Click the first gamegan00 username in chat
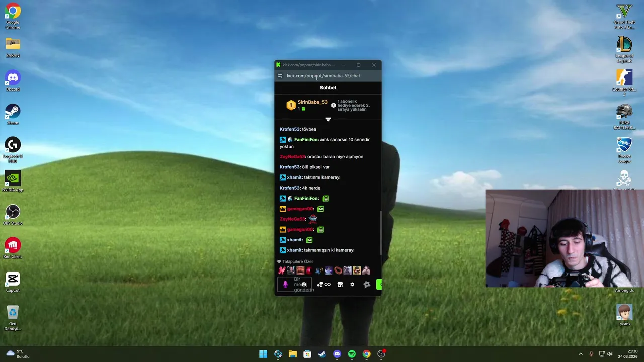The image size is (644, 362). point(300,209)
